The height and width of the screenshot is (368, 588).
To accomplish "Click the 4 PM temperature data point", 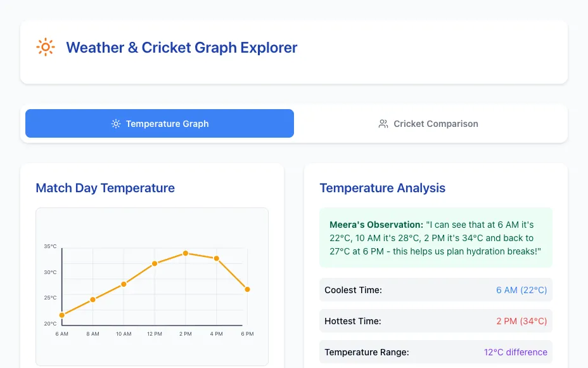I will [216, 258].
